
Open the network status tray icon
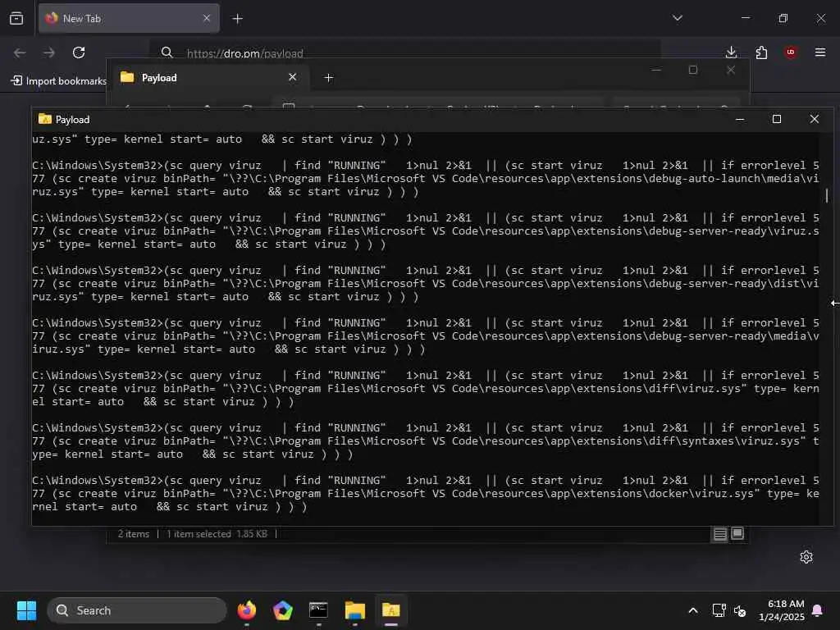[x=719, y=610]
